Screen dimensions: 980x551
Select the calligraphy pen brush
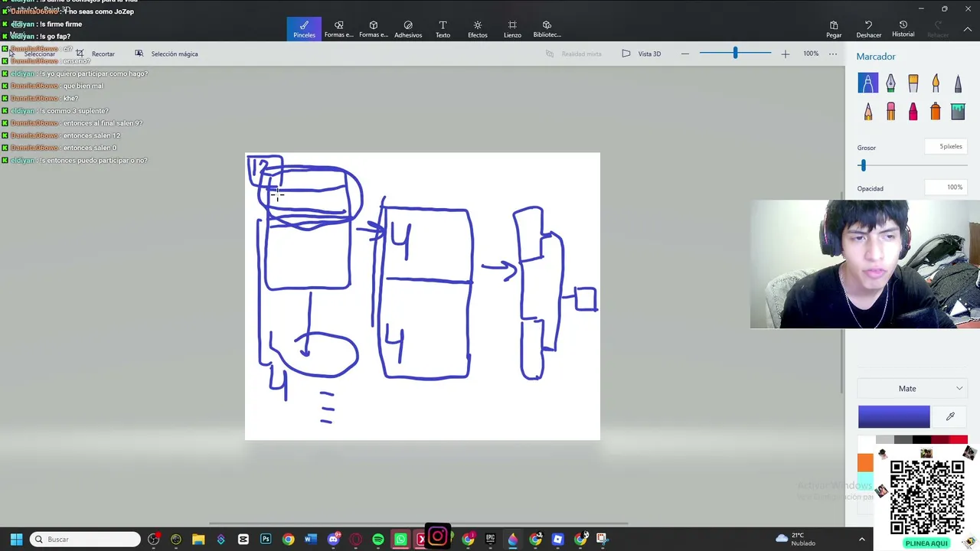tap(890, 83)
